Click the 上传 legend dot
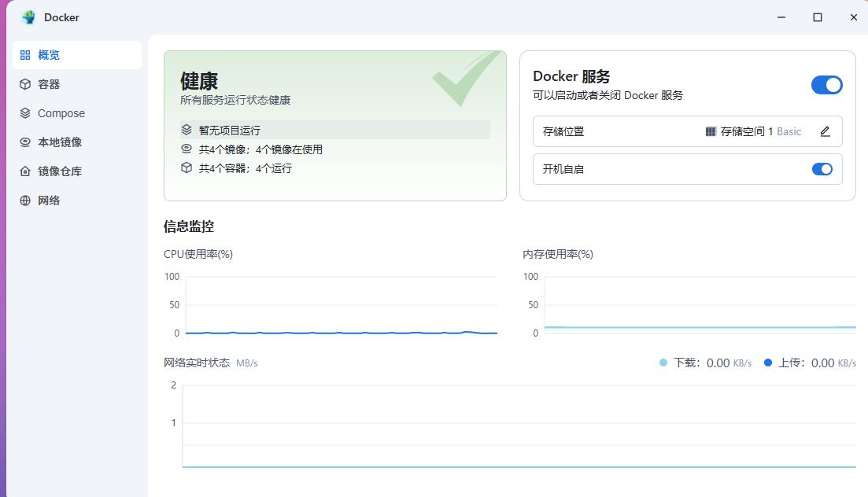The width and height of the screenshot is (868, 497). (x=768, y=363)
